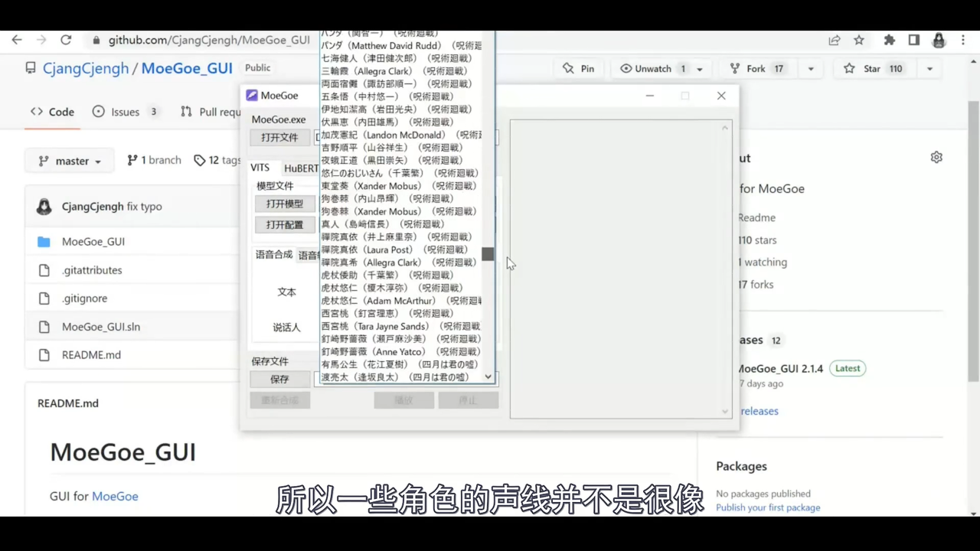Open the MoeGoe link in the README
This screenshot has height=551, width=980.
pos(115,496)
